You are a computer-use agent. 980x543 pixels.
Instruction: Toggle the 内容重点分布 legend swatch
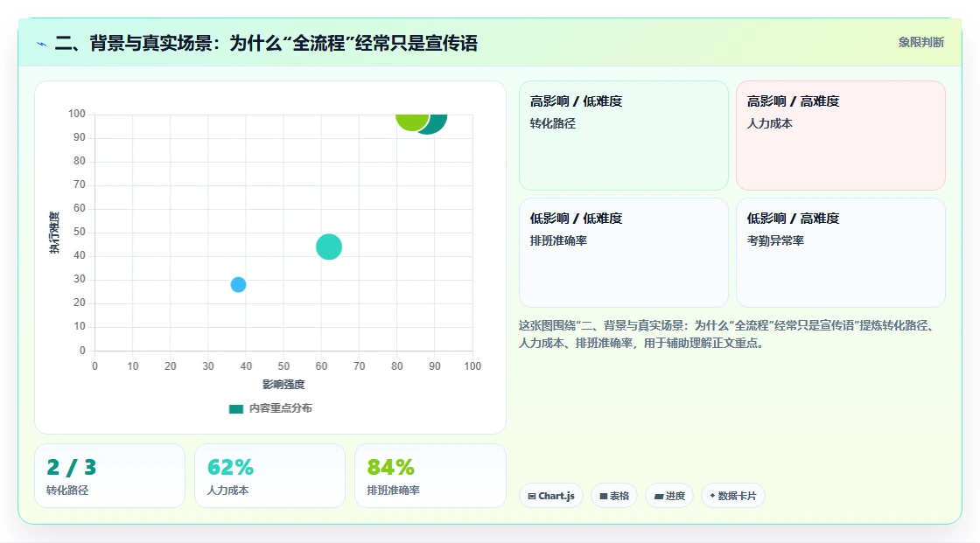[x=235, y=408]
